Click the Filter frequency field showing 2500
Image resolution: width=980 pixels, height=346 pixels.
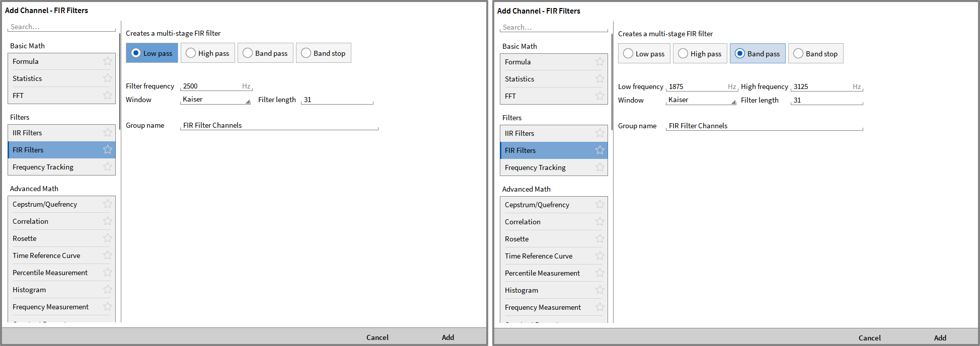coord(211,86)
